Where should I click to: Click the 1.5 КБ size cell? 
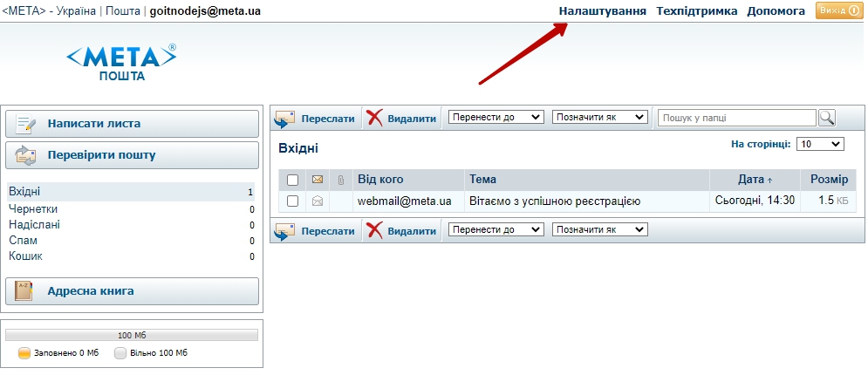[x=833, y=201]
